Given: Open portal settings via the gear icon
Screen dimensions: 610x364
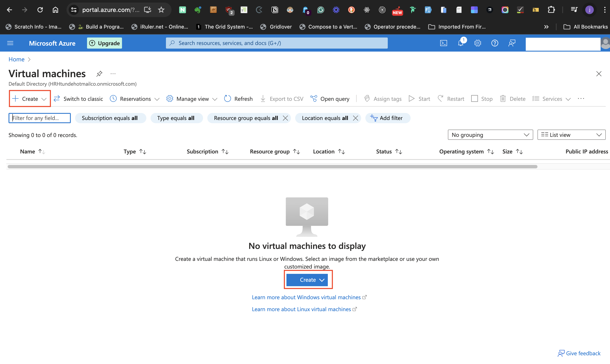Looking at the screenshot, I should [x=478, y=43].
